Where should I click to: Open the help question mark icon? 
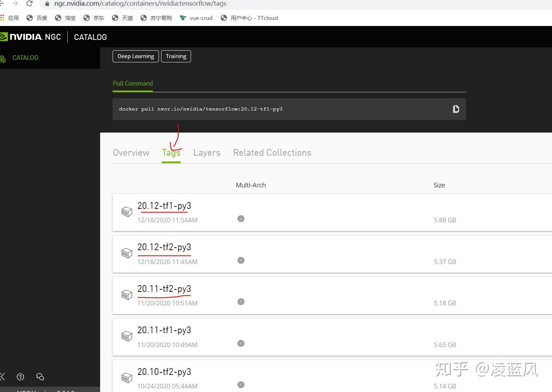20,377
